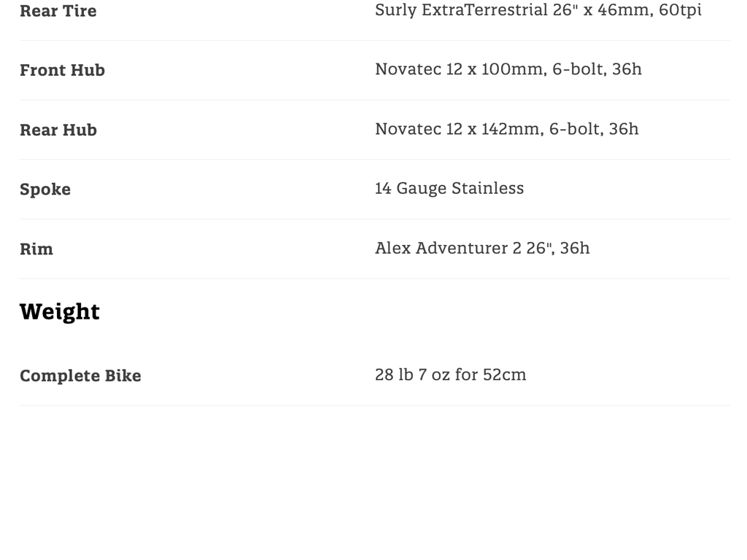Click the Rear Tire spec label
747x560 pixels.
[58, 11]
